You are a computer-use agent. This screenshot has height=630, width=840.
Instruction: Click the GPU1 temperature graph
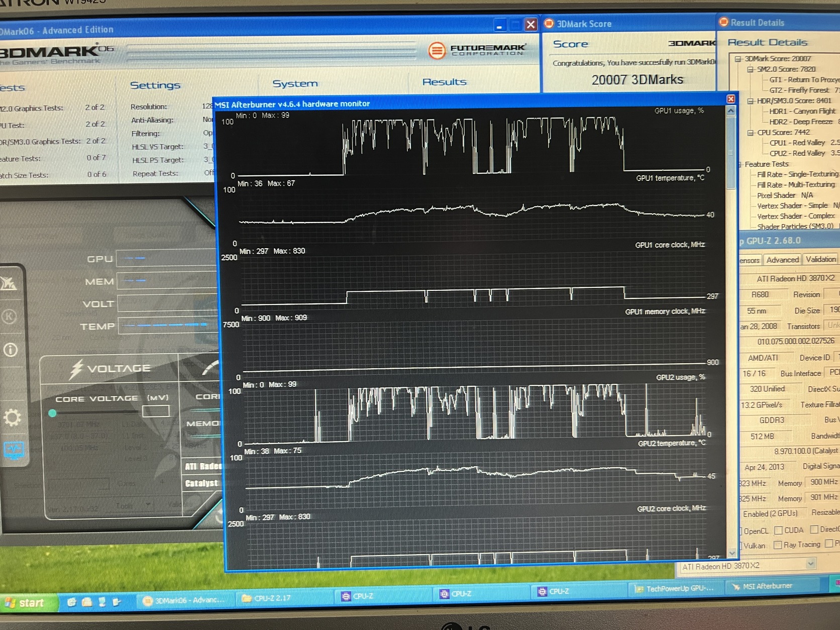472,215
